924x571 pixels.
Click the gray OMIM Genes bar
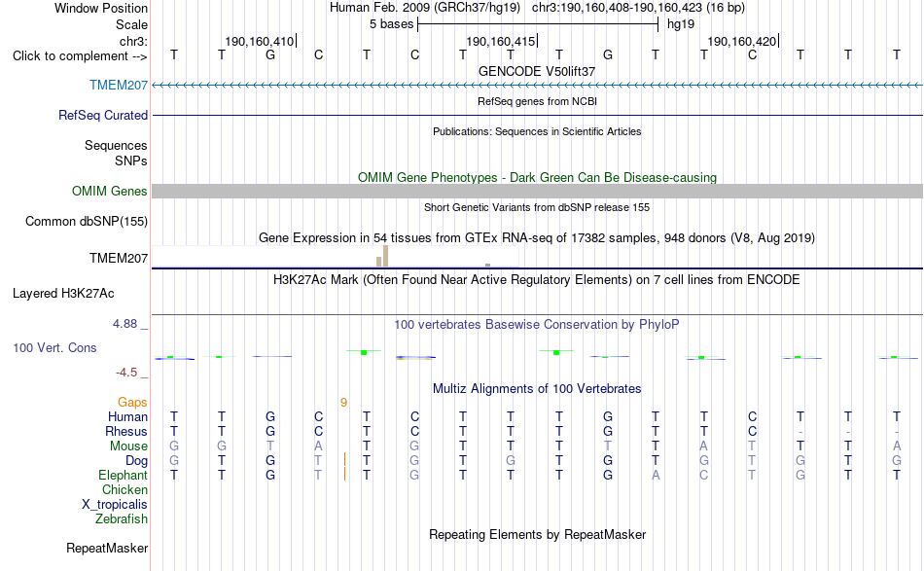[x=538, y=191]
